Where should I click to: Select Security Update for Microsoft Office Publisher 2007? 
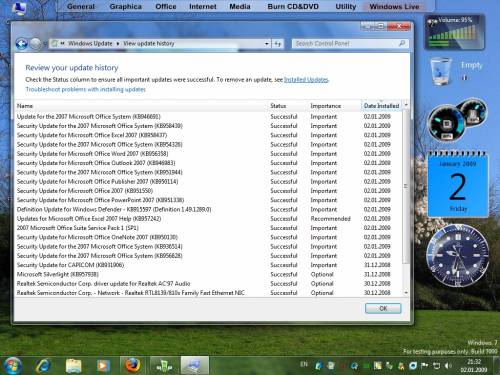[208, 182]
